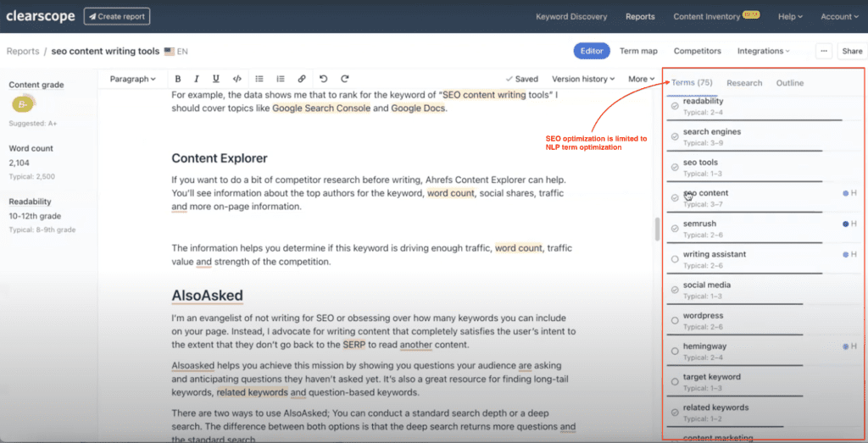Viewport: 868px width, 443px height.
Task: Click the word count value 2,104
Action: coord(19,163)
